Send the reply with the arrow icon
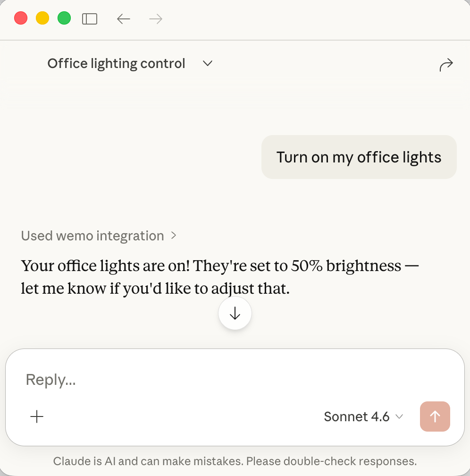Viewport: 470px width, 476px height. pos(435,416)
